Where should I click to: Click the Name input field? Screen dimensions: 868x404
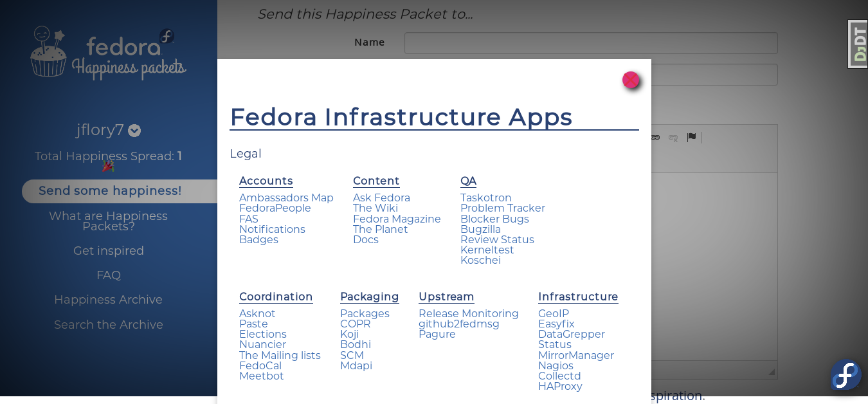click(x=591, y=43)
